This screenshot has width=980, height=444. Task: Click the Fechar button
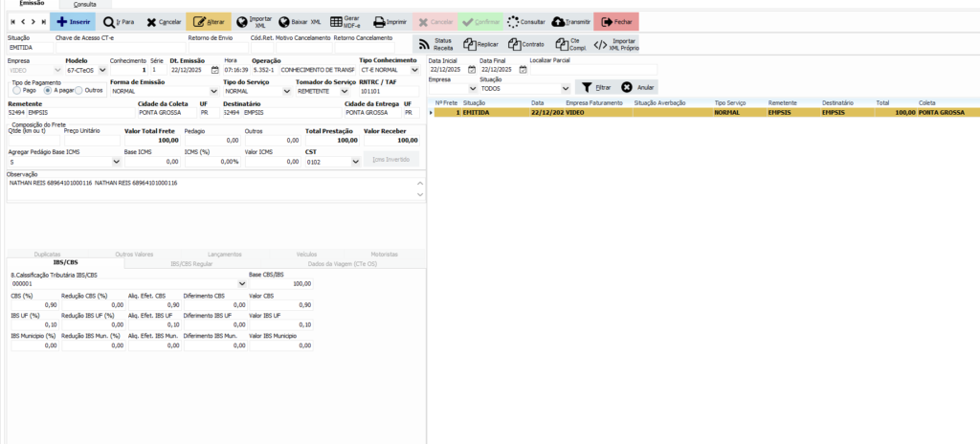(x=616, y=21)
